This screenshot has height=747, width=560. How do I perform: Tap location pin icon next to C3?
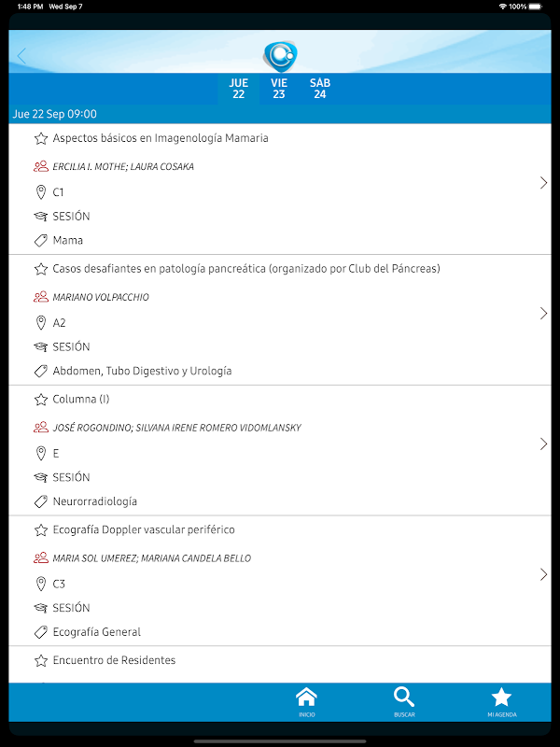pos(41,584)
